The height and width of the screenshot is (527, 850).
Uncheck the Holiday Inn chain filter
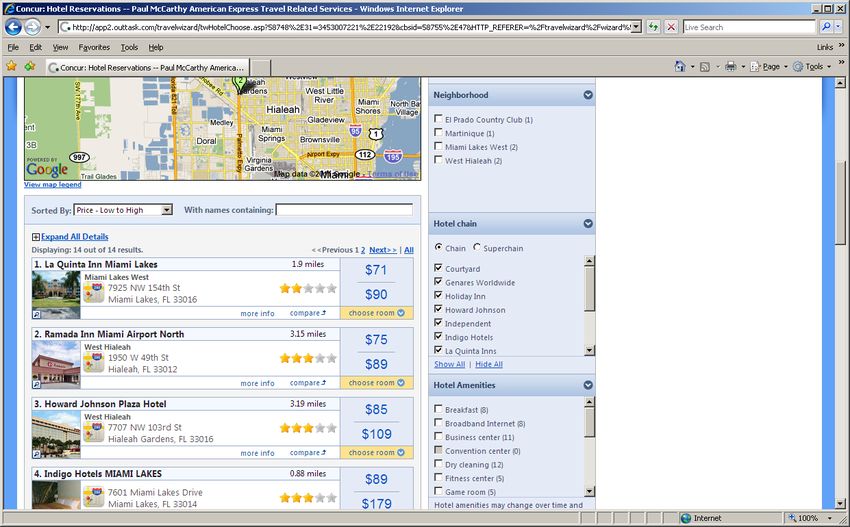439,296
